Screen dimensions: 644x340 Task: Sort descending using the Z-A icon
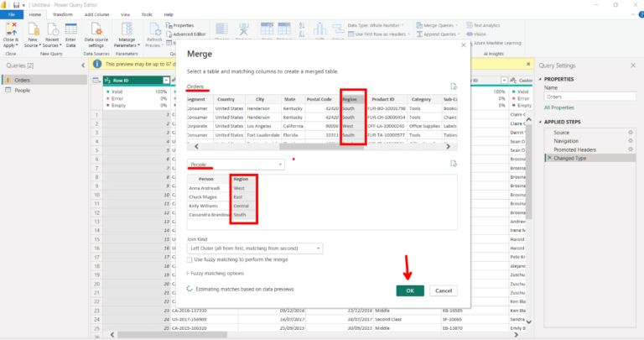tap(302, 34)
